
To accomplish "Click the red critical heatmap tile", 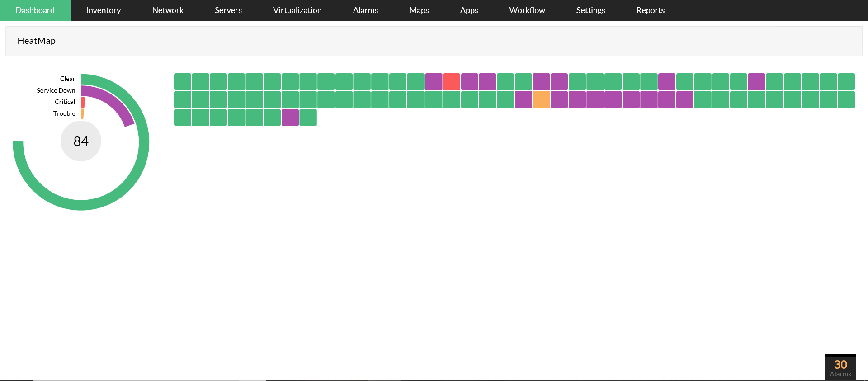I will point(451,82).
